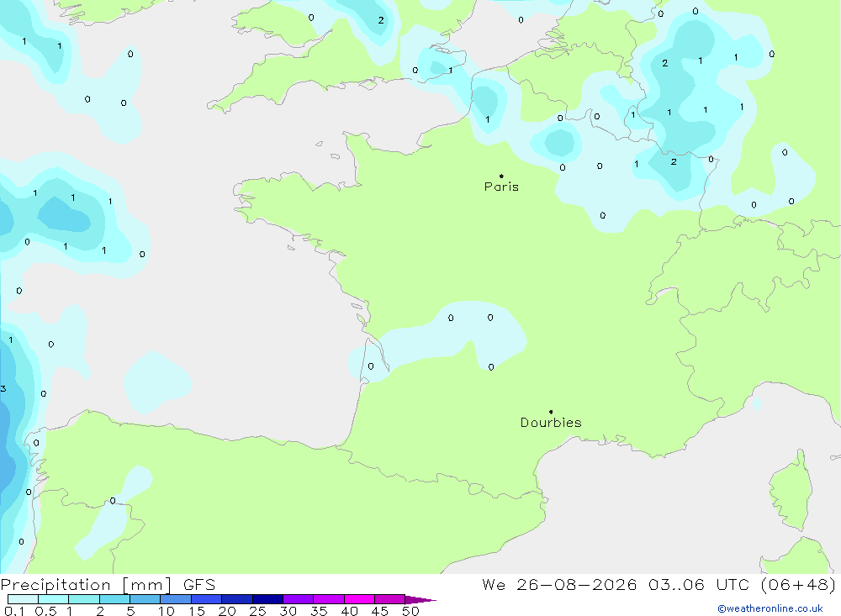Select the 20–25 mm dark blue swatch
Image resolution: width=841 pixels, height=616 pixels.
(x=236, y=599)
